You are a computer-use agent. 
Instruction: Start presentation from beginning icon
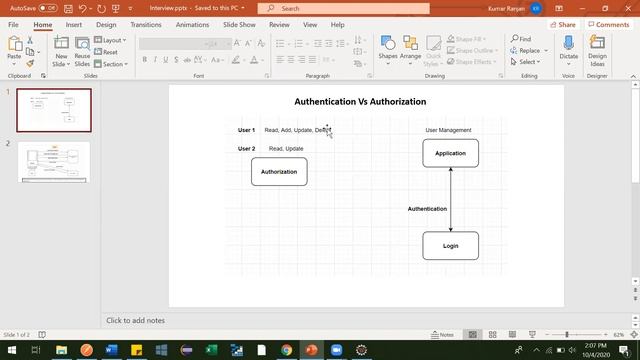[116, 8]
